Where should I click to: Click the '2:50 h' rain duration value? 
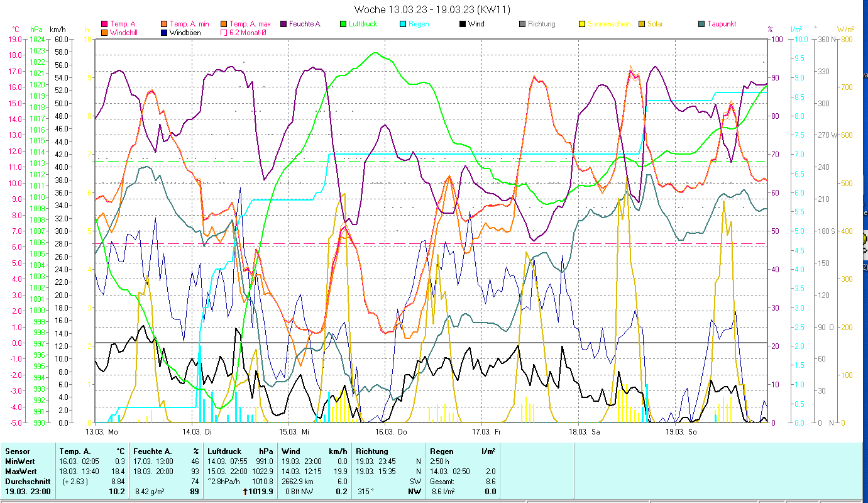(x=439, y=462)
